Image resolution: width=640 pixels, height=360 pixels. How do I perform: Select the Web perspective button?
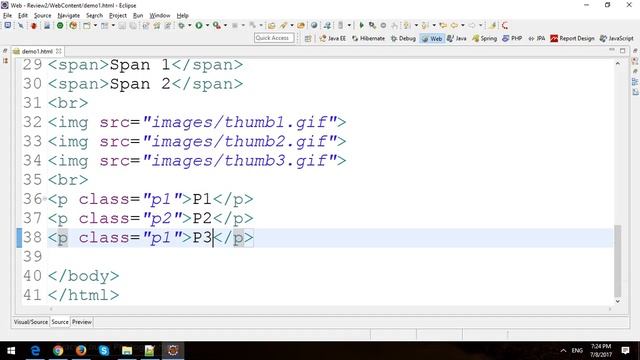click(432, 38)
